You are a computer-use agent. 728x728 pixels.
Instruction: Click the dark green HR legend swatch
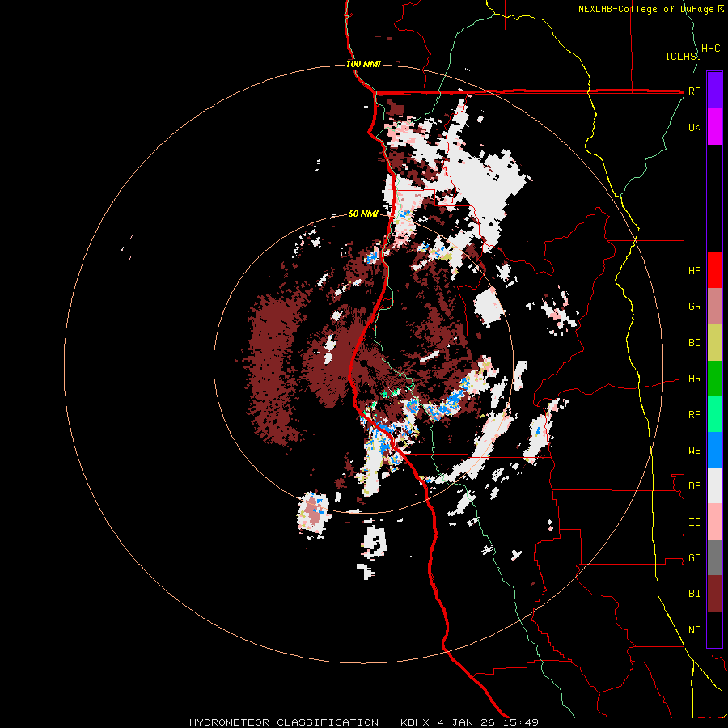[x=714, y=379]
